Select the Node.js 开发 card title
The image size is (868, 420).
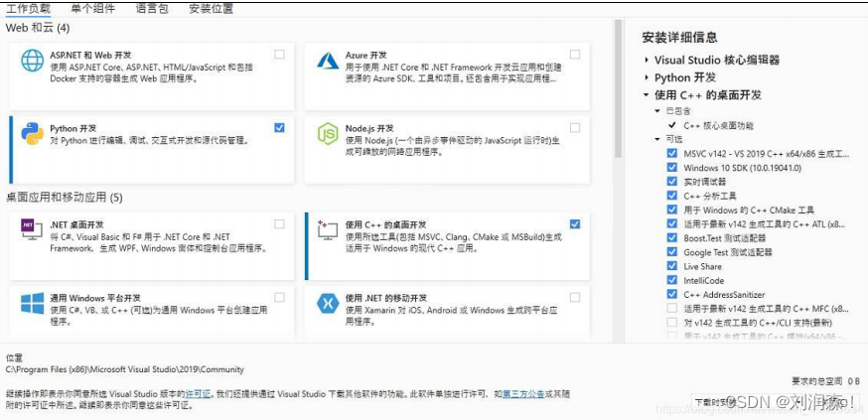(x=369, y=128)
